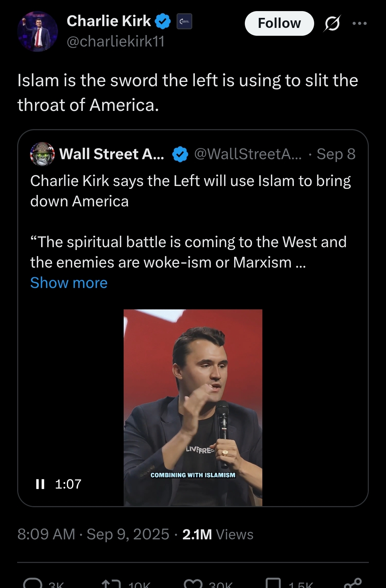This screenshot has width=386, height=588.
Task: Reply to the post via comment icon
Action: click(33, 583)
